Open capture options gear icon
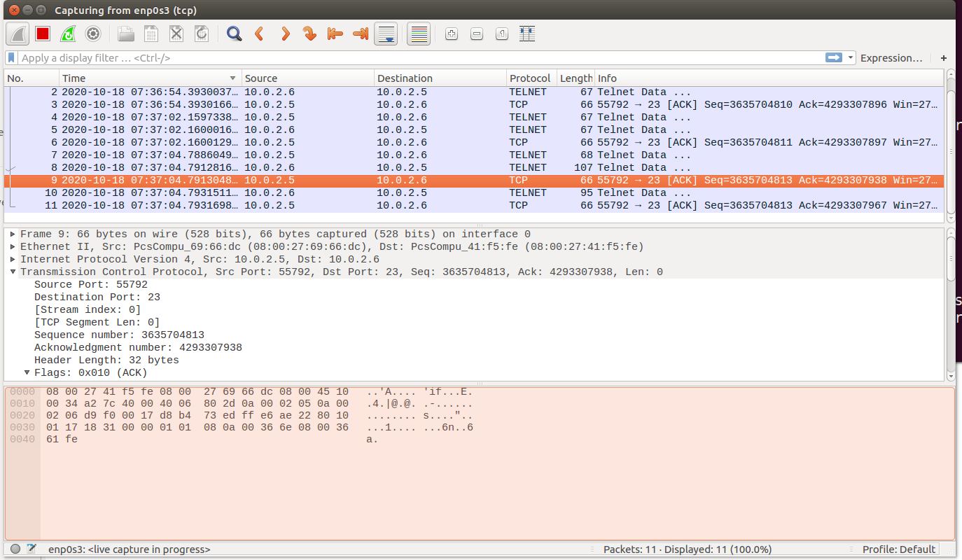 [x=93, y=34]
